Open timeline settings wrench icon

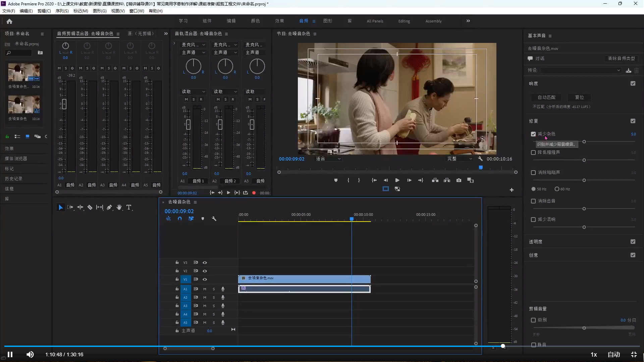tap(214, 219)
